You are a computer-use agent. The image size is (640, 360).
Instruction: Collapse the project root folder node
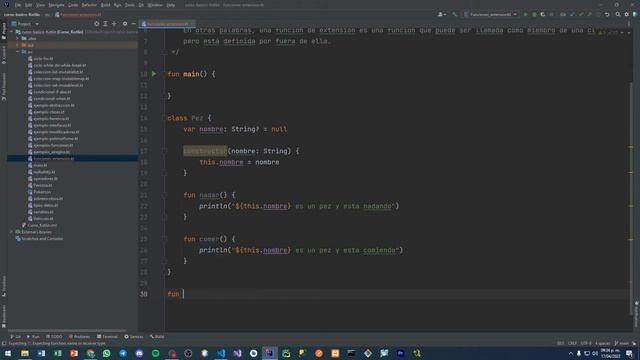tap(12, 32)
